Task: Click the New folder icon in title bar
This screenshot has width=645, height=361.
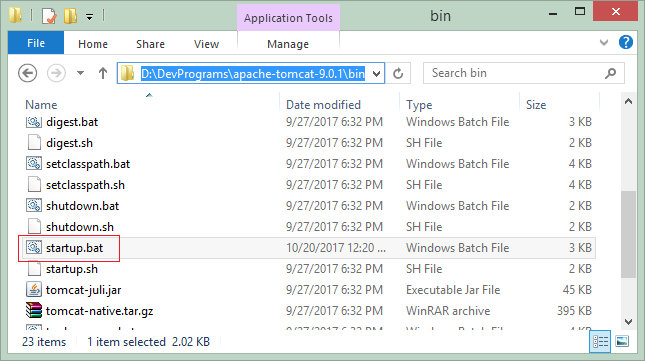Action: (x=70, y=16)
